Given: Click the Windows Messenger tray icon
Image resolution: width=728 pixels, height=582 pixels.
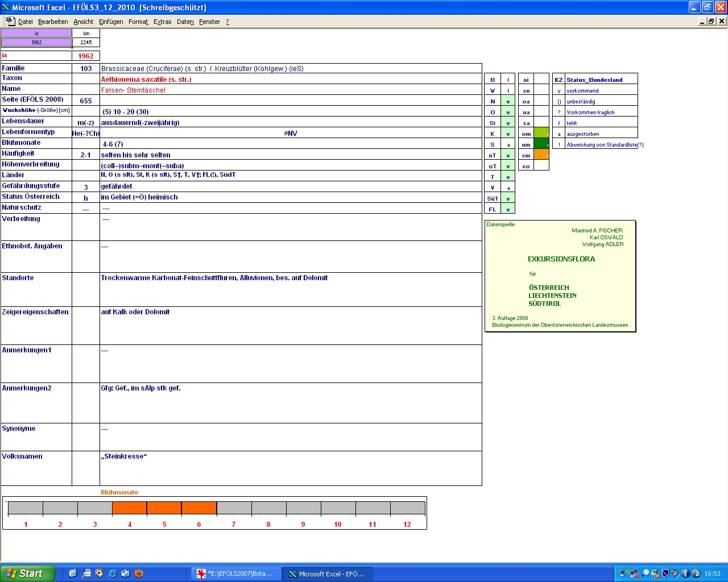Looking at the screenshot, I should [655, 573].
